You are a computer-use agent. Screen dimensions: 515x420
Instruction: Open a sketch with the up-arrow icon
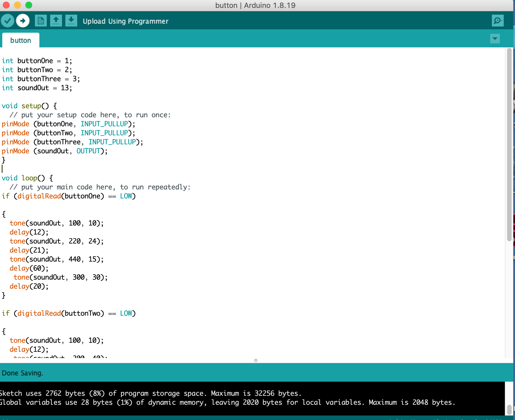coord(56,21)
